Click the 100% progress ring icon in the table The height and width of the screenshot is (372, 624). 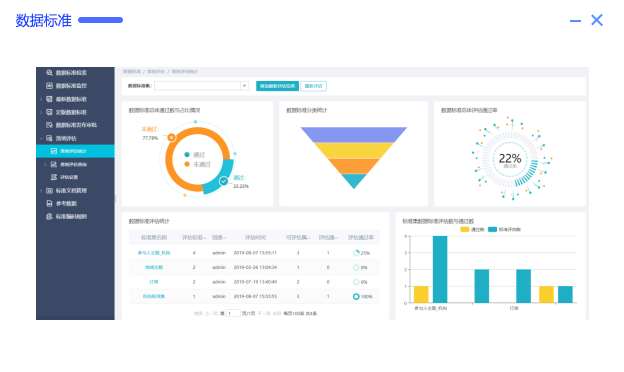(x=356, y=296)
